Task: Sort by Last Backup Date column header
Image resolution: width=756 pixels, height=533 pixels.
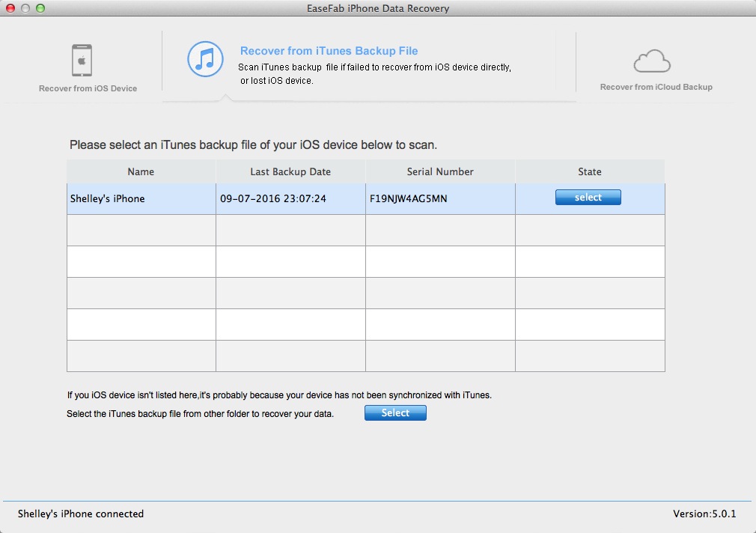Action: pyautogui.click(x=290, y=171)
